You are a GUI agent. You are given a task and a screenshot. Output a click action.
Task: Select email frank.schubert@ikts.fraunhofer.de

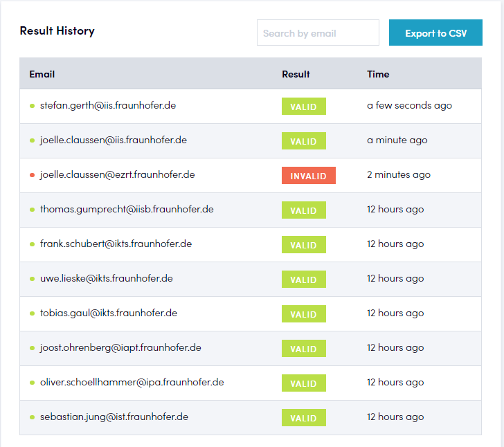[x=116, y=244]
